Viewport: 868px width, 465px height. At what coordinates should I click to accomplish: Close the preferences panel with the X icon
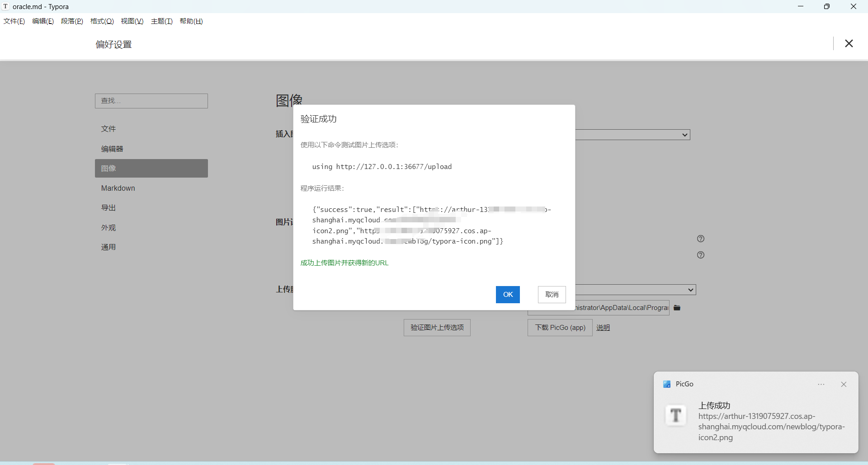pos(849,43)
